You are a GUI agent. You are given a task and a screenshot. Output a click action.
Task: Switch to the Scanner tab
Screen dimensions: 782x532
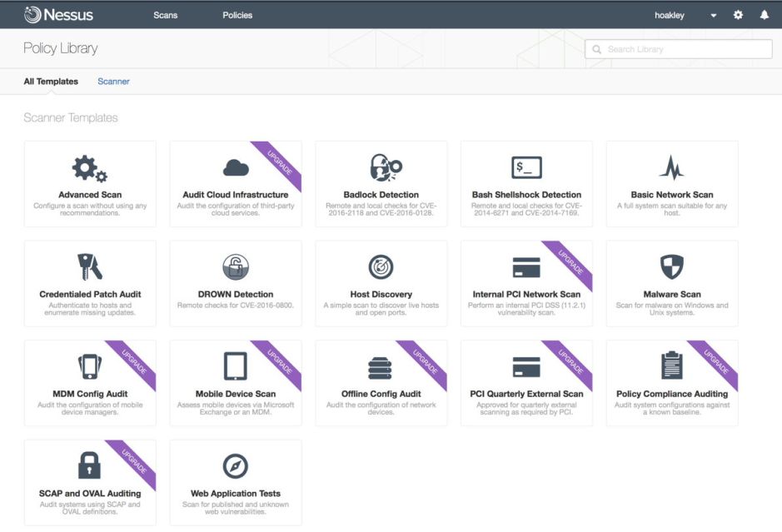point(113,82)
